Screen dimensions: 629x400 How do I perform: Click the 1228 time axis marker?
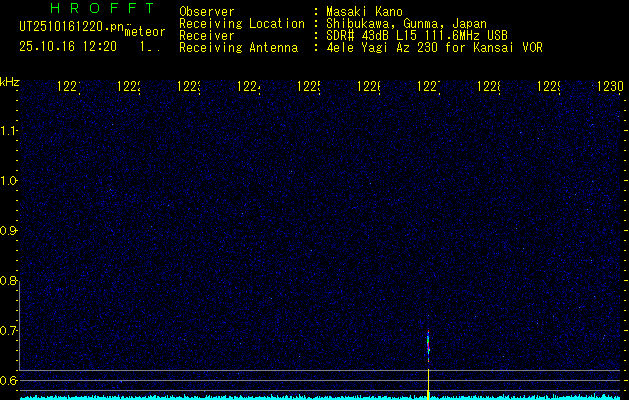tap(489, 86)
